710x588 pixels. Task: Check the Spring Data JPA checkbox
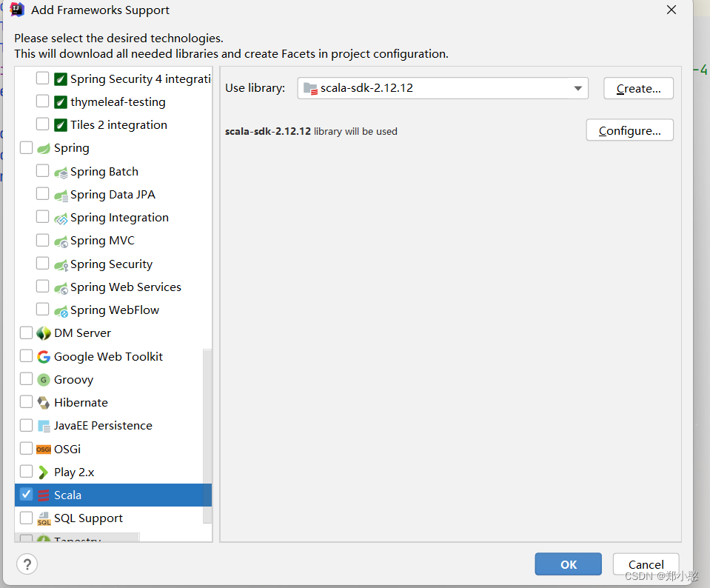point(42,193)
